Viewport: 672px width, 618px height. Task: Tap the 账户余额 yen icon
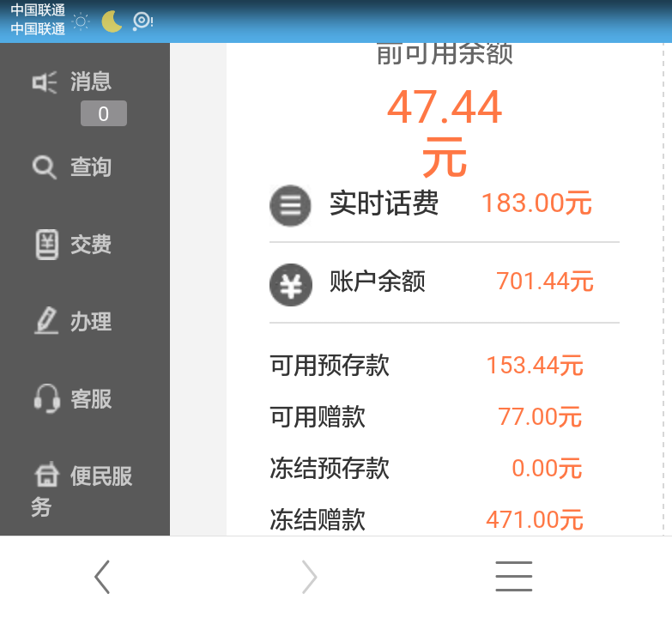(290, 284)
